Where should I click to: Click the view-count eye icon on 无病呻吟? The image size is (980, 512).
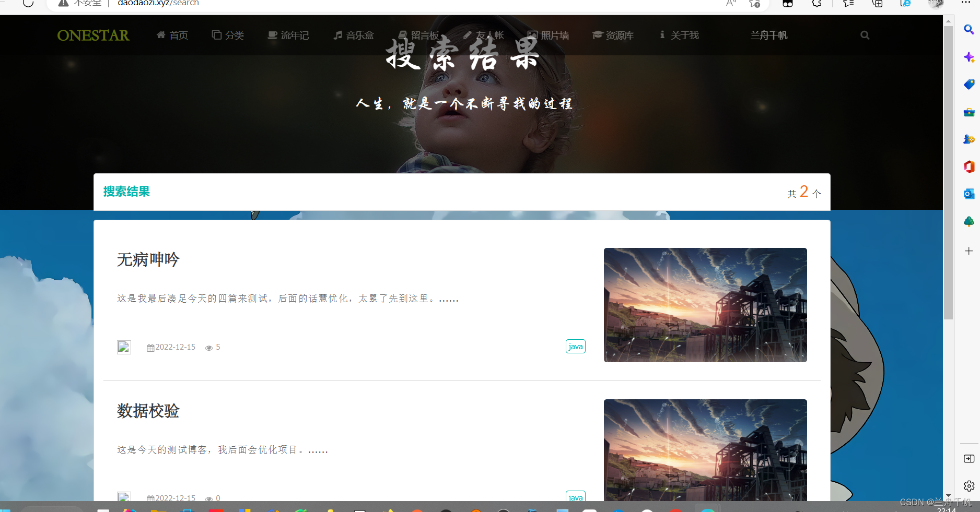[208, 347]
